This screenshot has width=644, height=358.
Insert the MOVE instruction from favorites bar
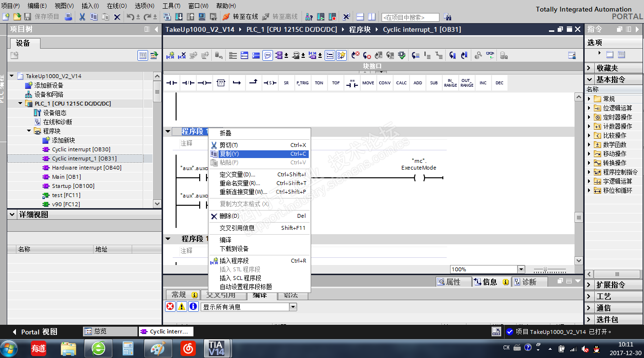coord(368,83)
